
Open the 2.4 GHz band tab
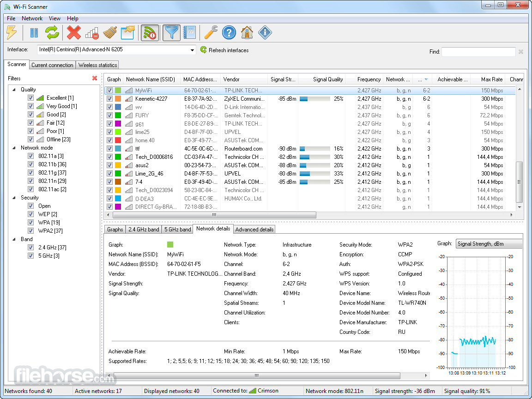[144, 230]
